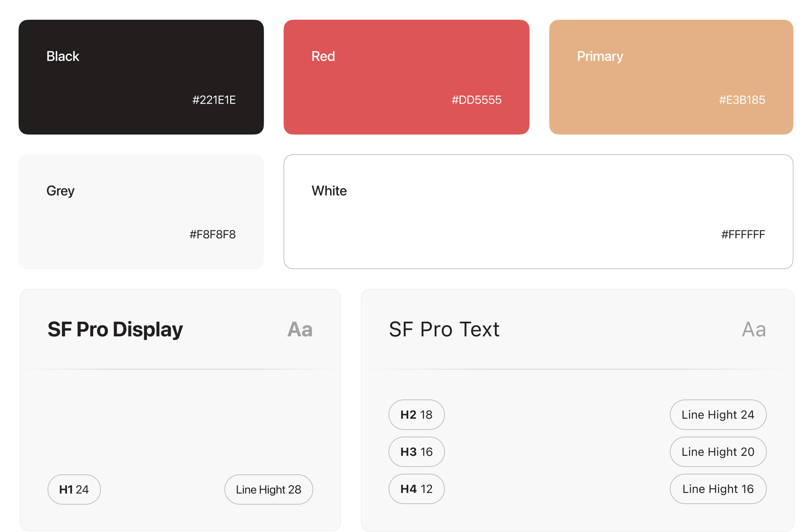Click the Black color swatch card
The height and width of the screenshot is (532, 812).
pyautogui.click(x=141, y=77)
